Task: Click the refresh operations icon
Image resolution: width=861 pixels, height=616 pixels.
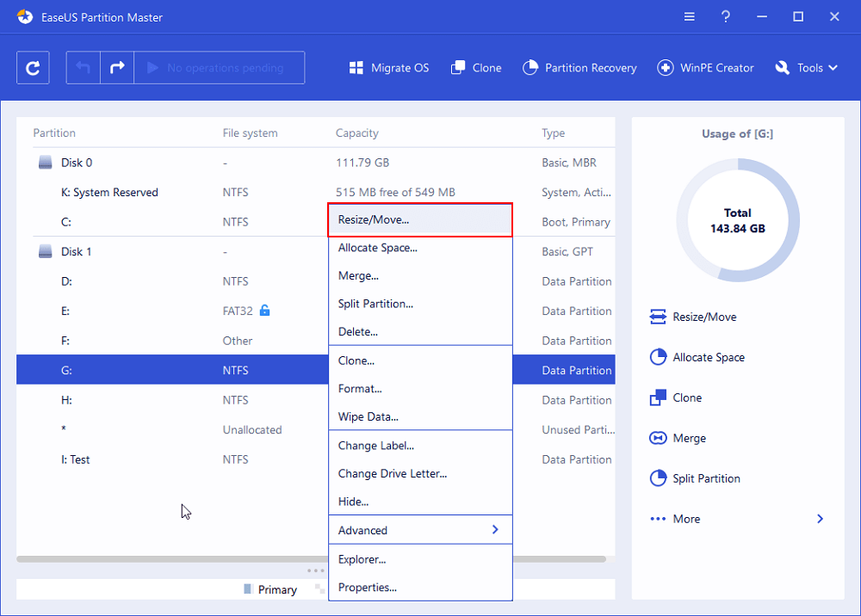Action: (x=33, y=67)
